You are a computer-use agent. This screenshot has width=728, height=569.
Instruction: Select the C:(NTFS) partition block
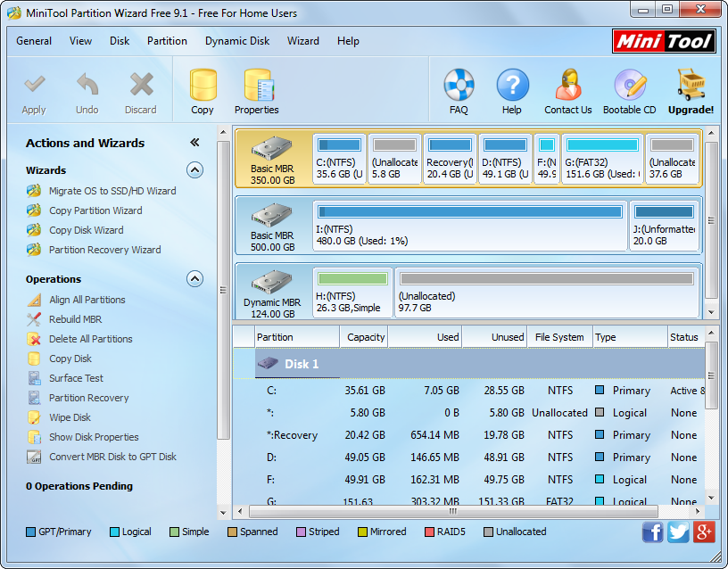pyautogui.click(x=340, y=159)
